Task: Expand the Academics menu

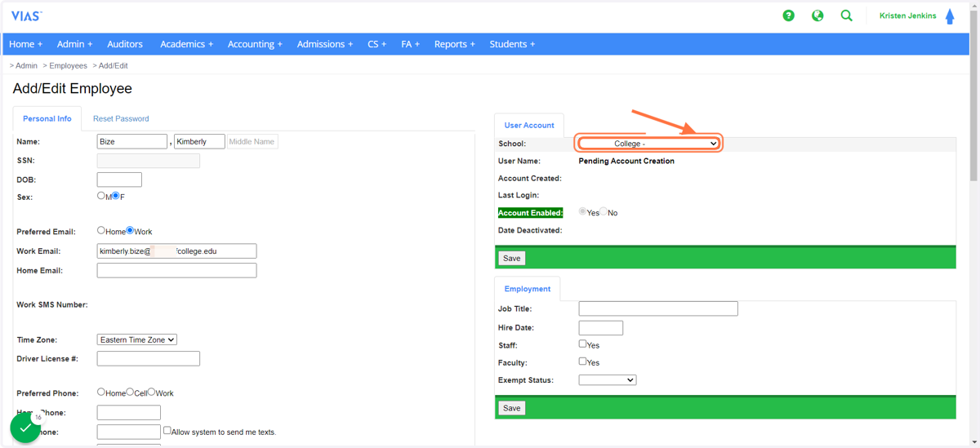Action: click(187, 44)
